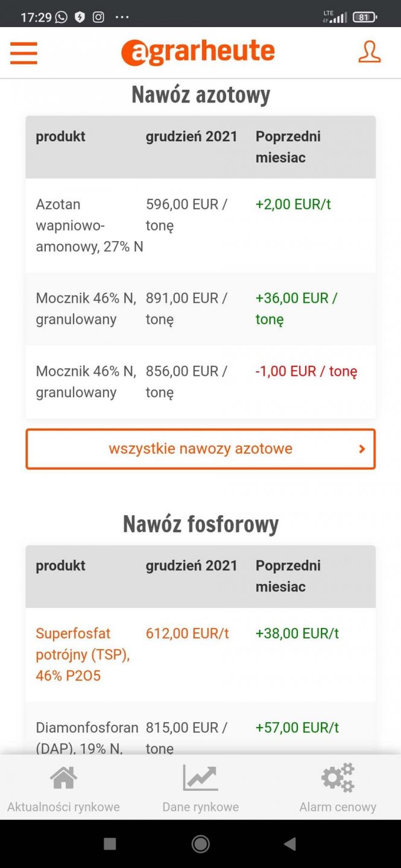Viewport: 401px width, 868px height.
Task: Open the hamburger menu
Action: click(24, 53)
